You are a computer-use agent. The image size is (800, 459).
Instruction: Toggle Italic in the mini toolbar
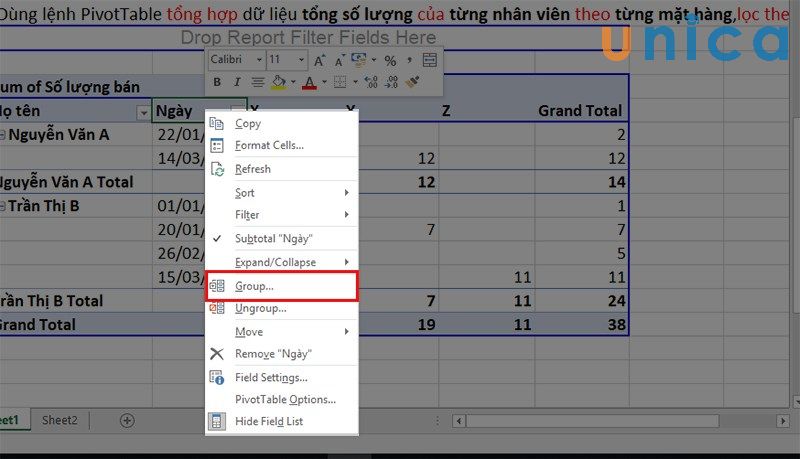pyautogui.click(x=237, y=82)
